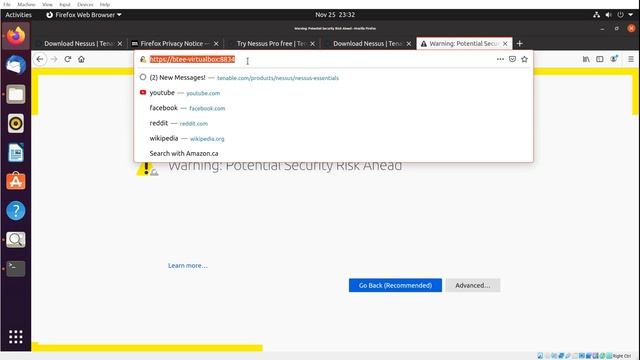Reload the current page
640x360 pixels.
[68, 59]
